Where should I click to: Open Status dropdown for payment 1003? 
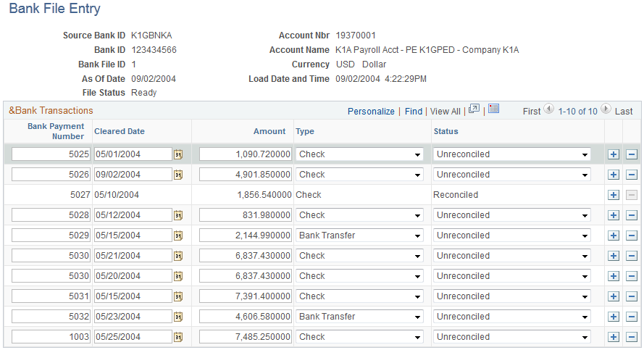point(511,337)
